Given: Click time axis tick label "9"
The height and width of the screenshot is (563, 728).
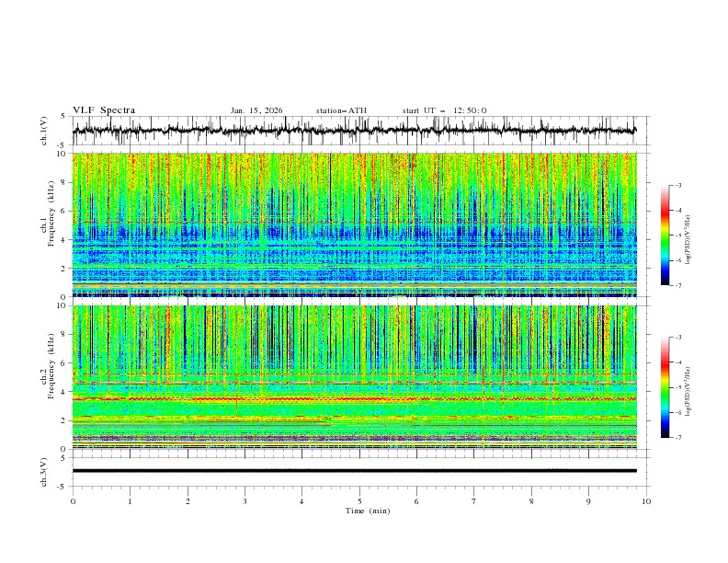Looking at the screenshot, I should coord(588,501).
